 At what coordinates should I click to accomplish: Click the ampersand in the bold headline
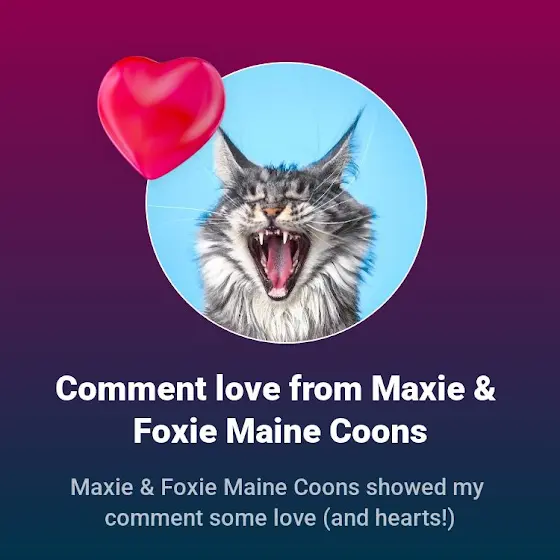coord(484,389)
